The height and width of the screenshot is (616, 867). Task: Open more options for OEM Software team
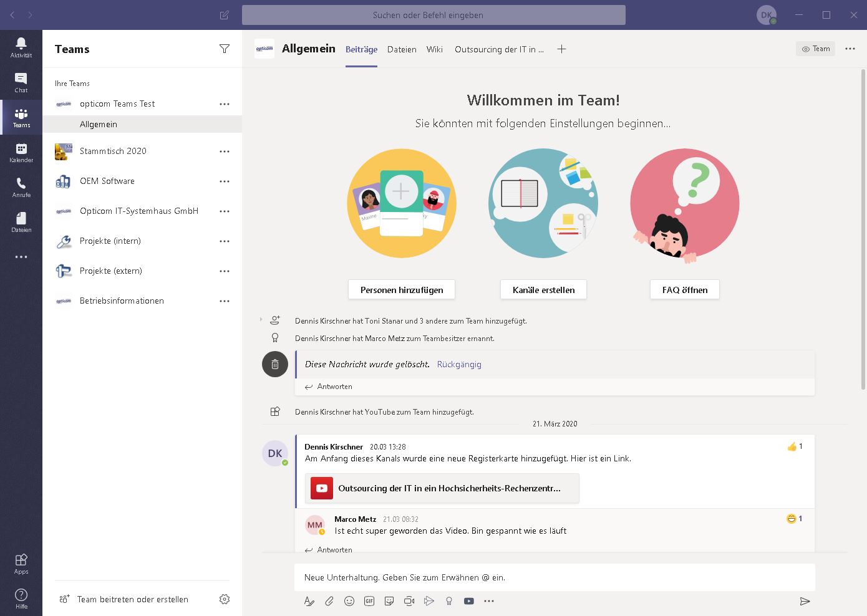coord(225,181)
